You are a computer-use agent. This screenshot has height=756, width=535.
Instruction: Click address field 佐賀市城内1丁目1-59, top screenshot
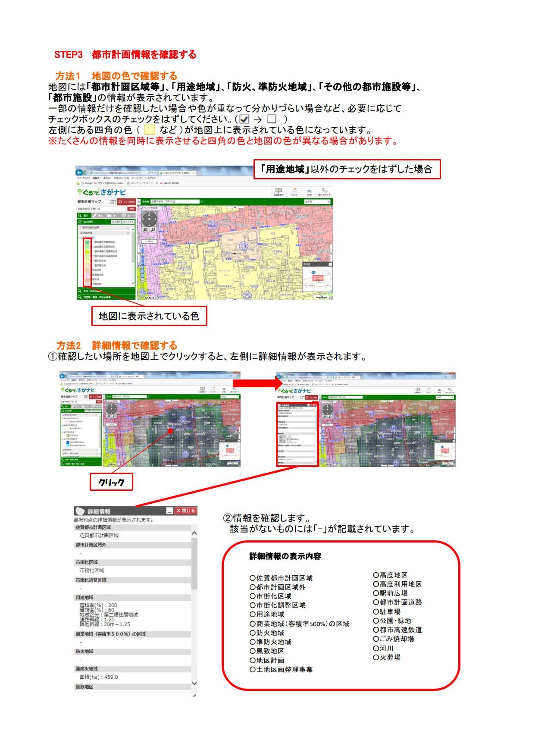click(x=102, y=209)
